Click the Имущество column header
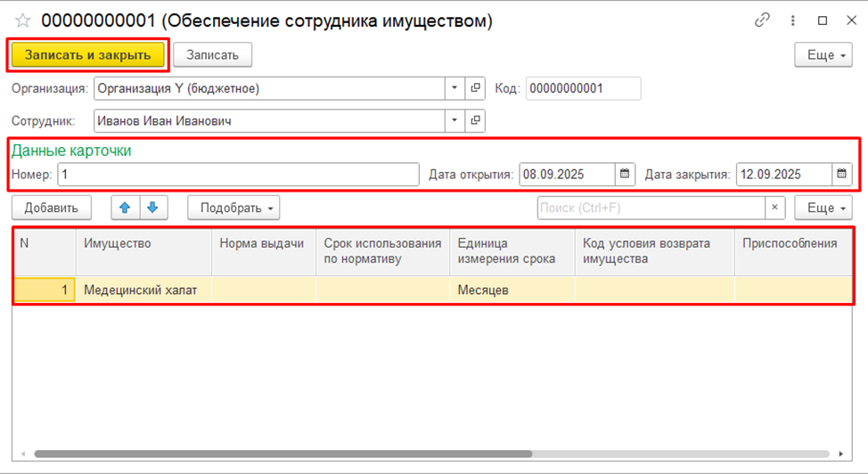Image resolution: width=868 pixels, height=474 pixels. 144,252
